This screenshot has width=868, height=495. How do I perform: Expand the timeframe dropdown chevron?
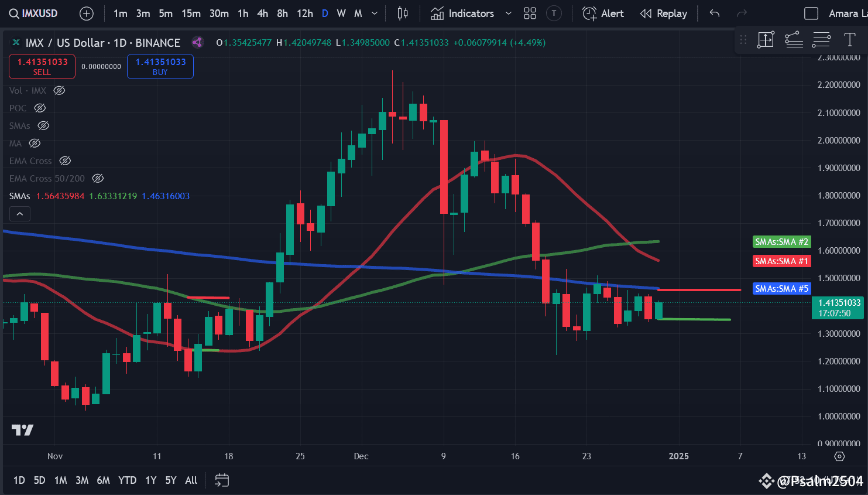[x=375, y=13]
